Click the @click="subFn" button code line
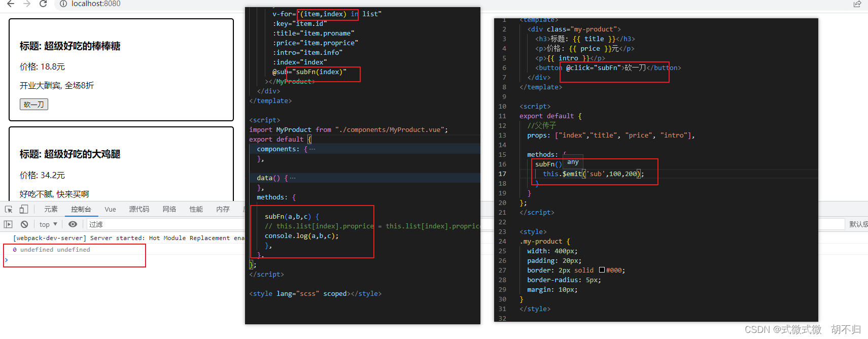This screenshot has height=339, width=868. [608, 68]
